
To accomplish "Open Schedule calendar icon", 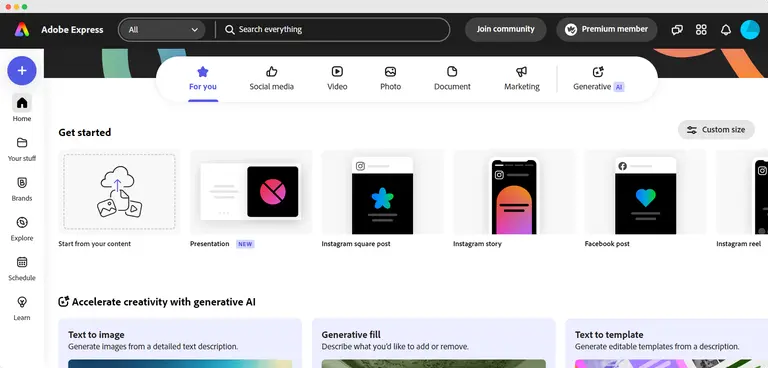I will coord(22,262).
